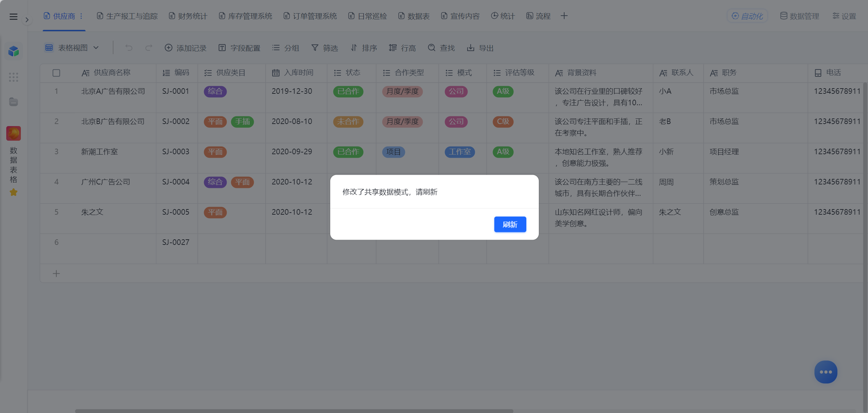Click the 项目 cooperation type tag in row 3
This screenshot has height=413, width=868.
point(394,152)
